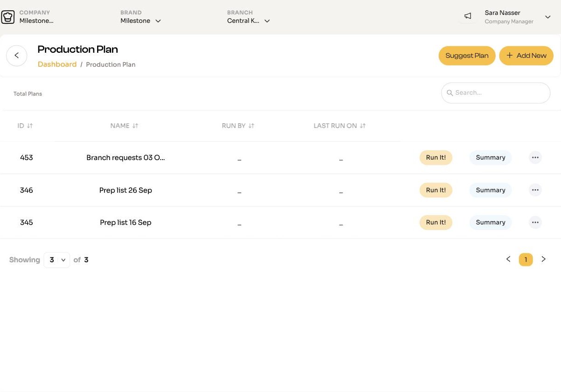Viewport: 561px width, 392px height.
Task: Click the Total Plans label
Action: click(28, 94)
